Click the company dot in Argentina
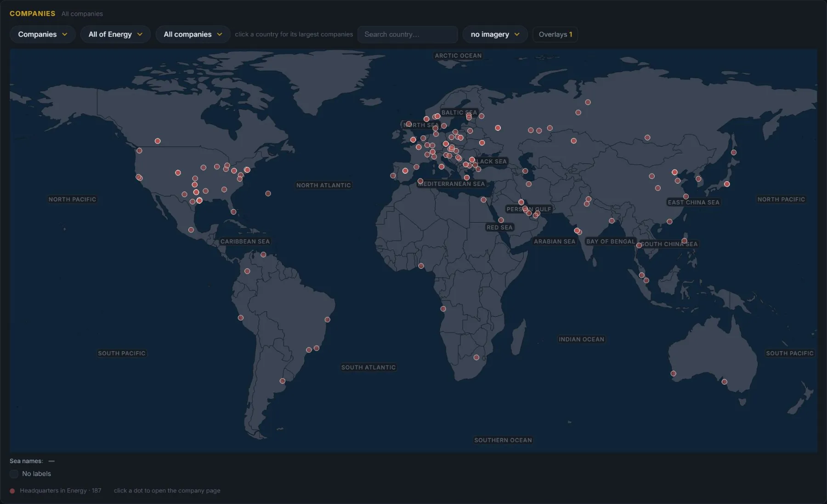This screenshot has height=504, width=827. 283,381
